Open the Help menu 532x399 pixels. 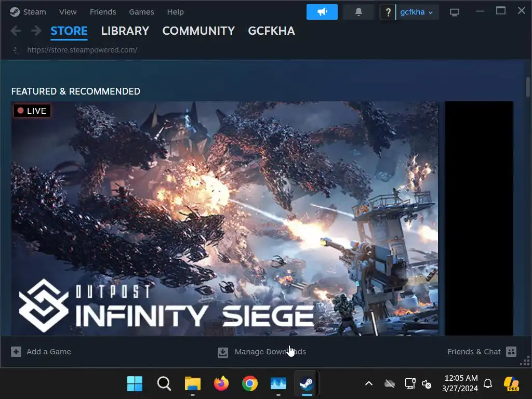click(176, 12)
